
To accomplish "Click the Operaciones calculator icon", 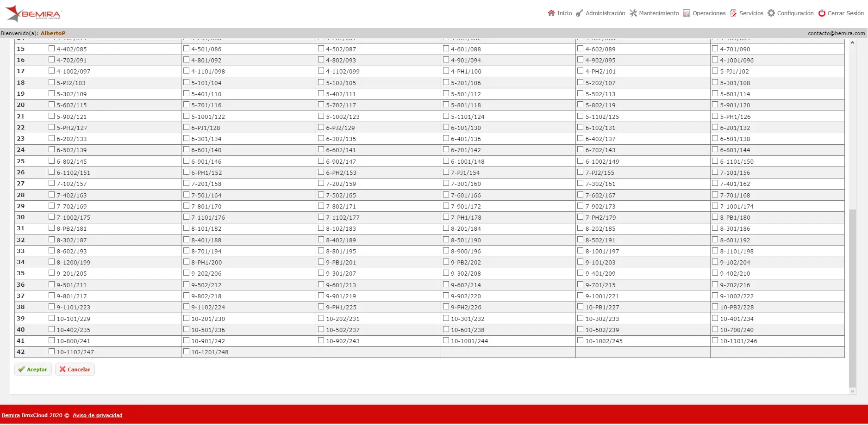I will [x=687, y=13].
